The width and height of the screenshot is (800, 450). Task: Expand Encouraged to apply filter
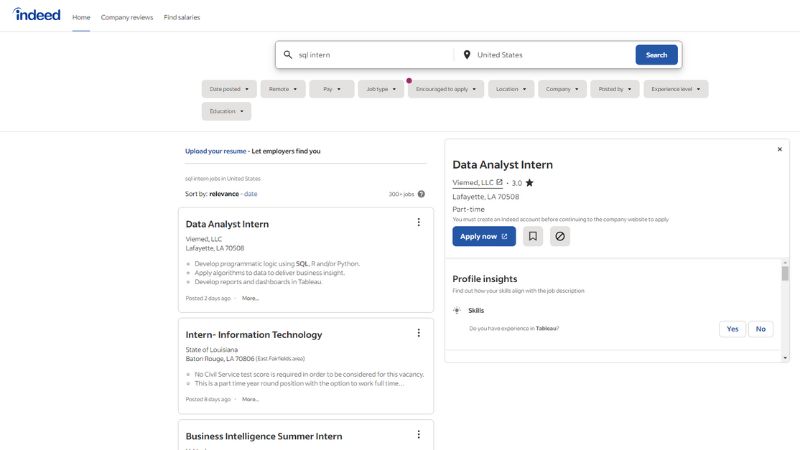[x=446, y=89]
